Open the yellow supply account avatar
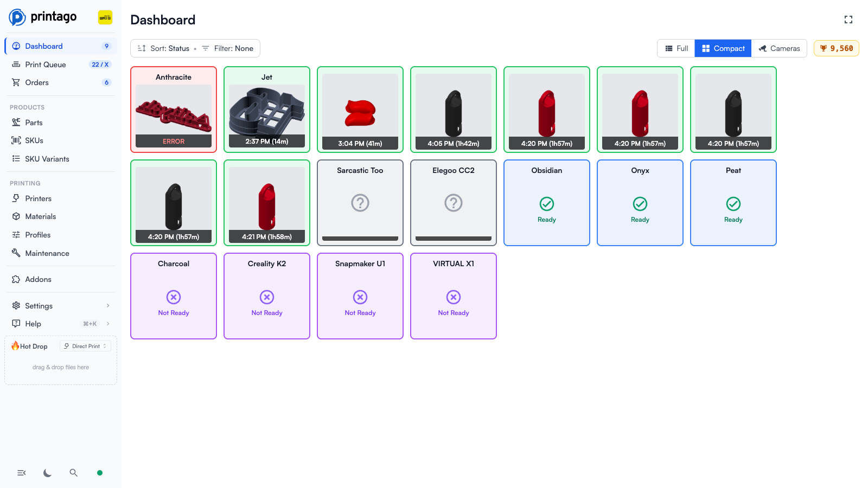This screenshot has height=488, width=868. click(x=105, y=17)
